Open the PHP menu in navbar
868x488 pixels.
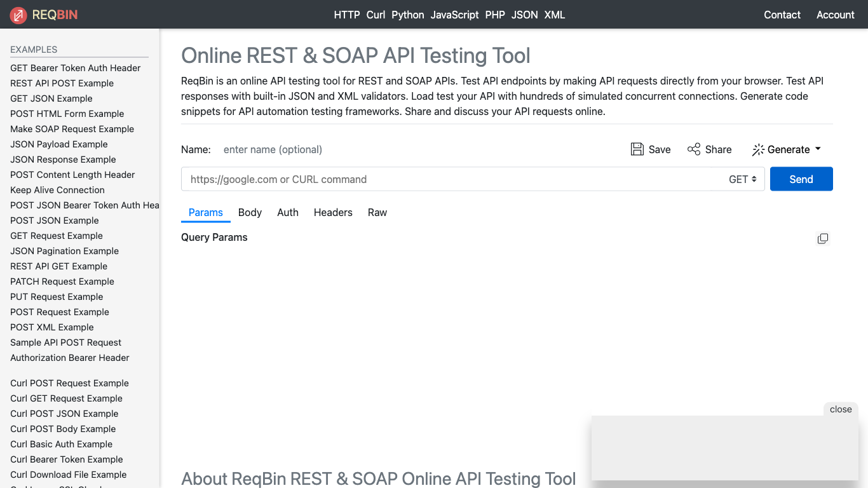pyautogui.click(x=495, y=15)
